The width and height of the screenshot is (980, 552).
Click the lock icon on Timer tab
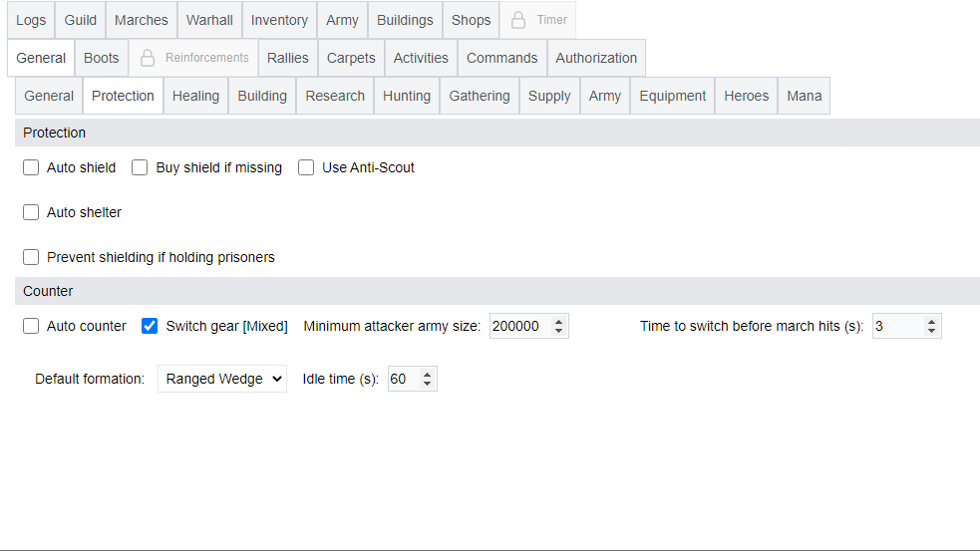(518, 20)
